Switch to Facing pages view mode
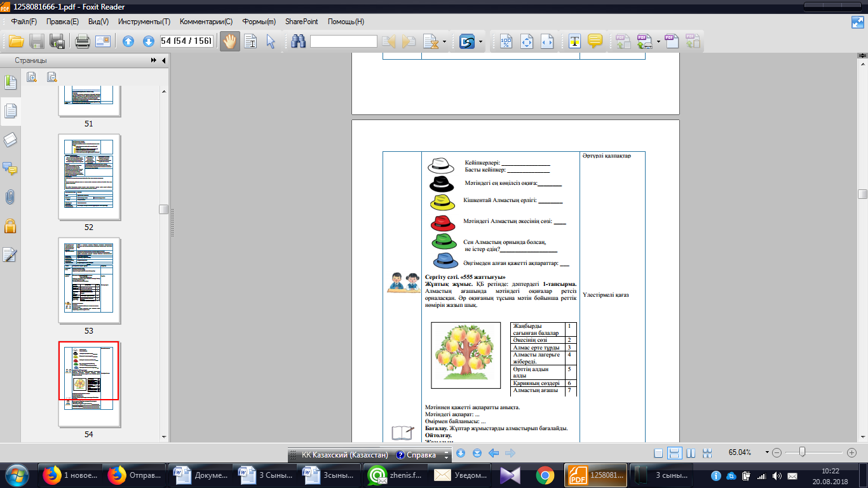 691,453
